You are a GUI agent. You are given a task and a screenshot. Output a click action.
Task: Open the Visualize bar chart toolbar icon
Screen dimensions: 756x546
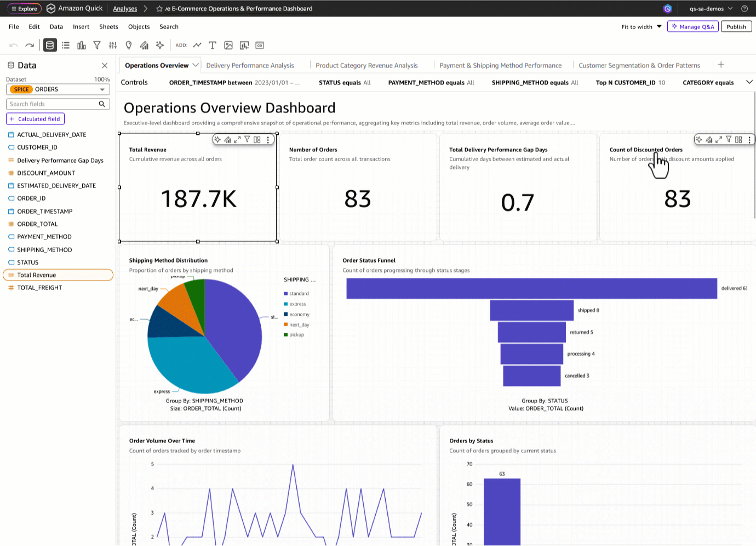pyautogui.click(x=82, y=46)
